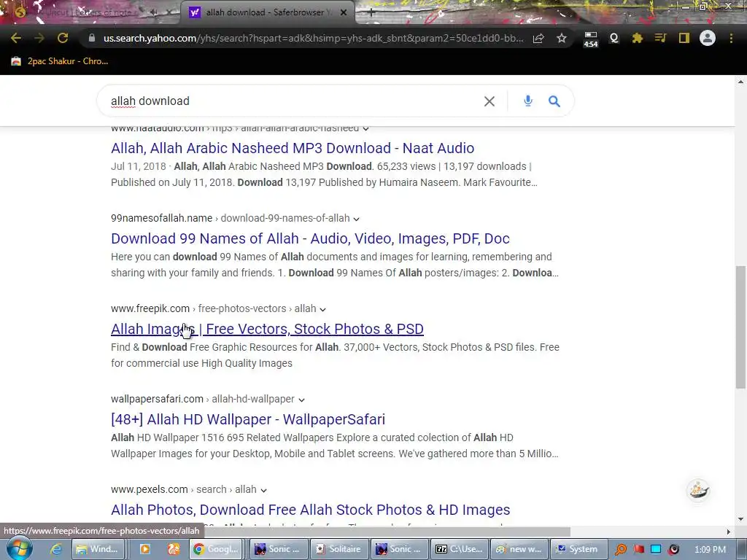This screenshot has width=747, height=560.
Task: Open the extension showing 4:54
Action: [x=591, y=39]
